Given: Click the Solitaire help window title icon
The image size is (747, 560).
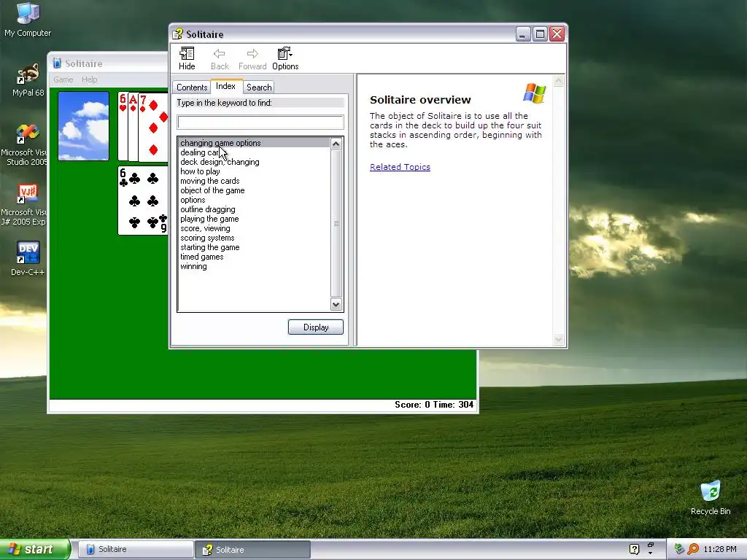Looking at the screenshot, I should 178,34.
